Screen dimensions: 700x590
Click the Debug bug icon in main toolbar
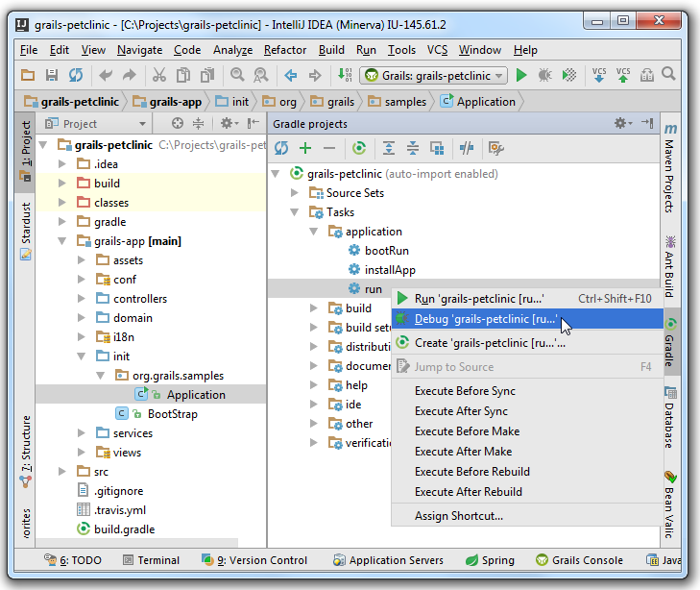coord(545,75)
